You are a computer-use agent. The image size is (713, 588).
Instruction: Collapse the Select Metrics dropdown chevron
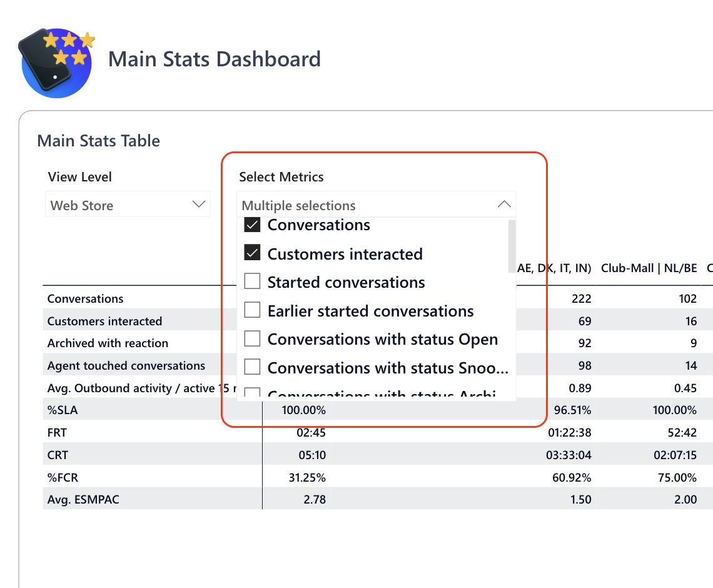pyautogui.click(x=503, y=205)
